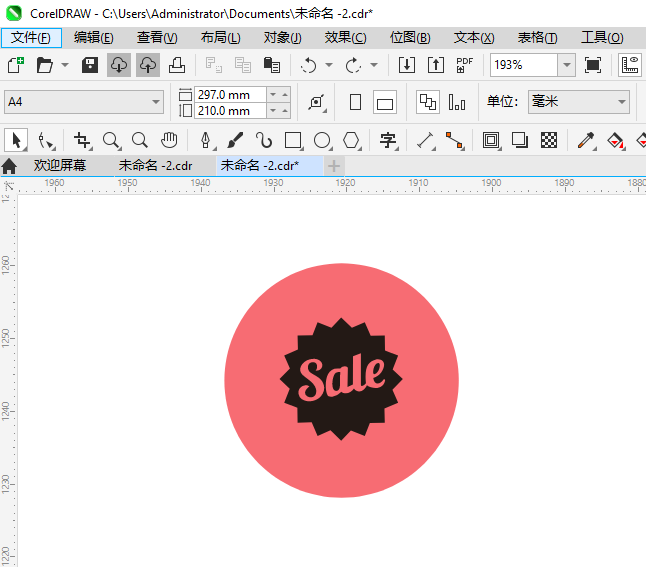Viewport: 646px width, 567px height.
Task: Click the Undo arrow icon
Action: click(x=309, y=65)
